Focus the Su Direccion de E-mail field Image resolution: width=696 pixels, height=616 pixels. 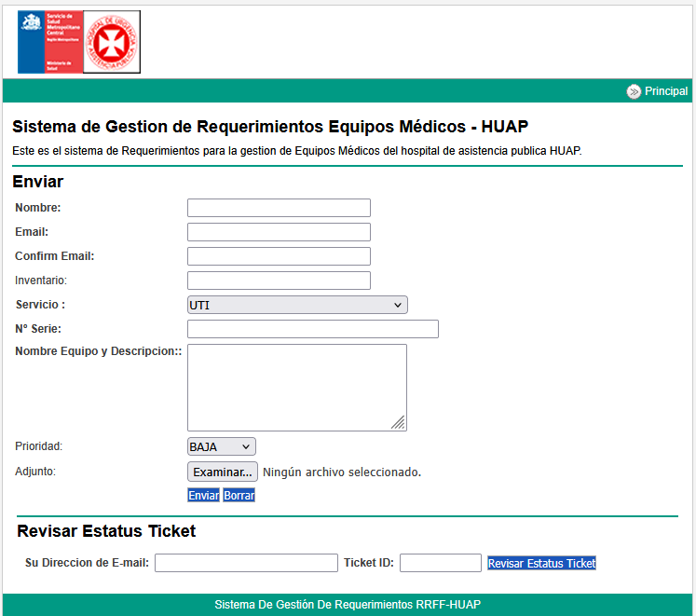pyautogui.click(x=246, y=563)
